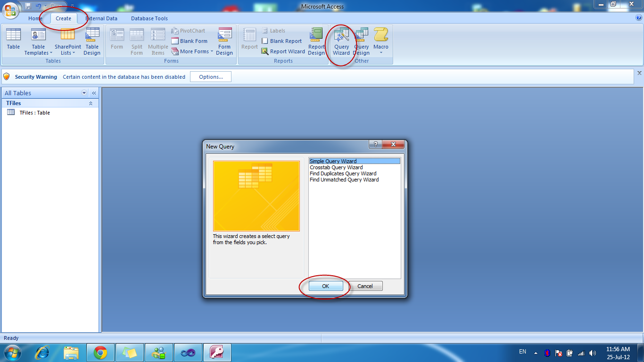Dismiss the Security Warning message bar

click(x=639, y=73)
